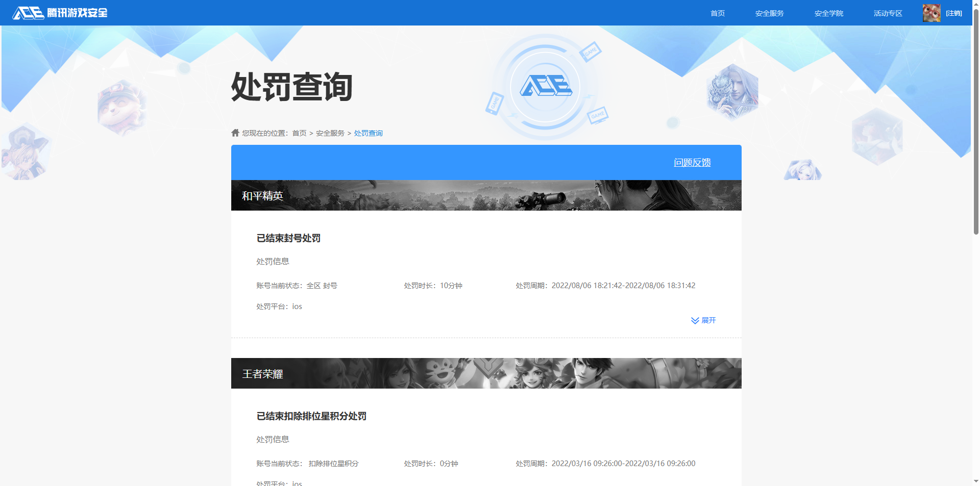Open 安全服务 in the breadcrumb
The height and width of the screenshot is (486, 980).
pos(330,133)
